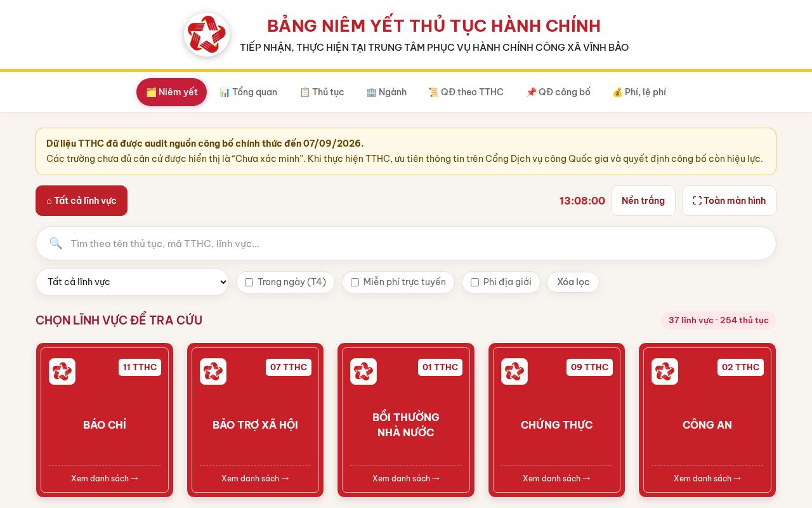The image size is (812, 508).
Task: Toggle the Nền trắng button
Action: point(643,201)
